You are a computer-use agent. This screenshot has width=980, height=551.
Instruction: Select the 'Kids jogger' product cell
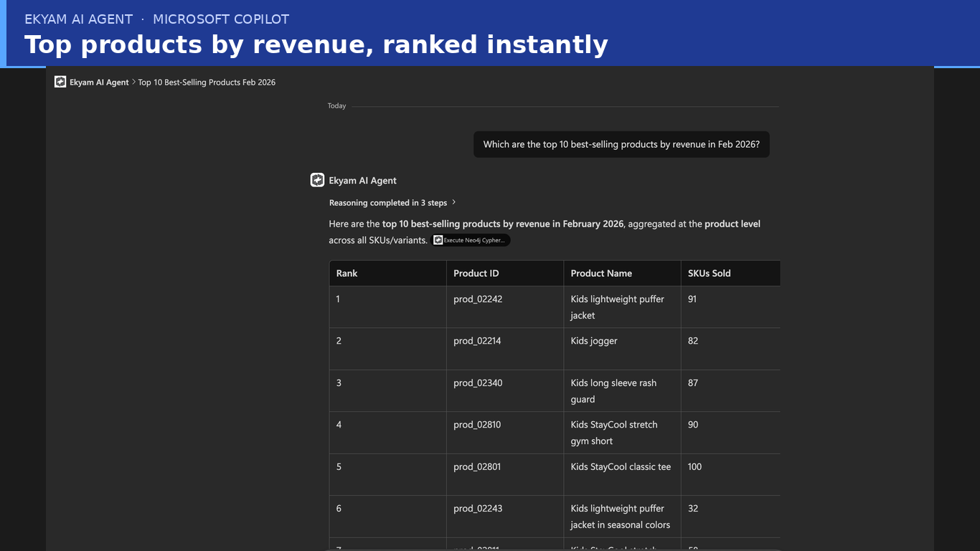(x=622, y=349)
